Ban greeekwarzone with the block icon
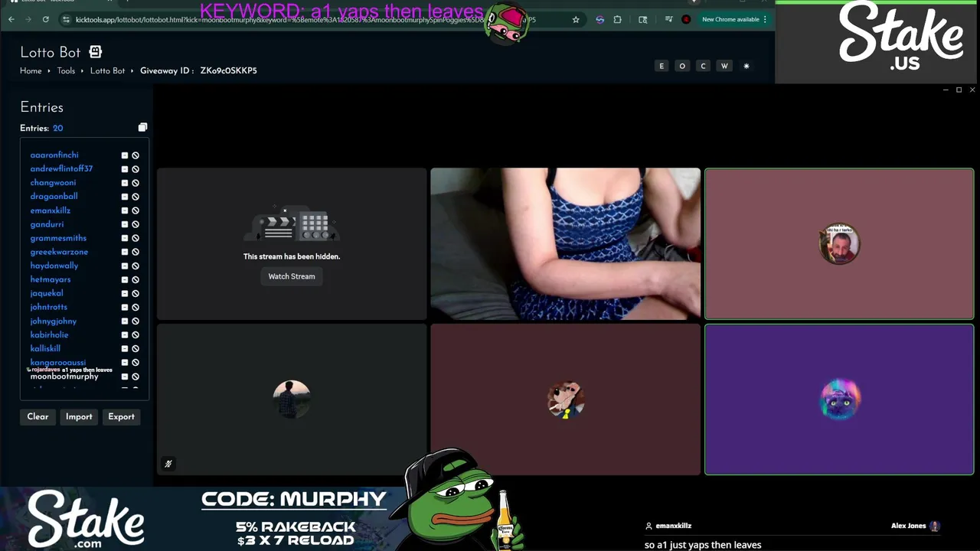The width and height of the screenshot is (980, 551). click(136, 252)
